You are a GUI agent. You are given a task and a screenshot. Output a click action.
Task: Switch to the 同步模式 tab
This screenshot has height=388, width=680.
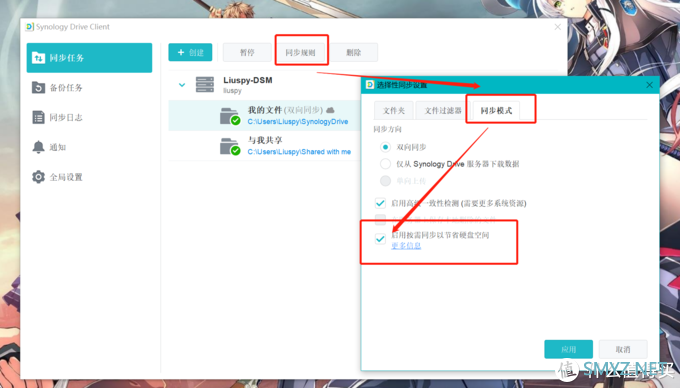[x=497, y=111]
